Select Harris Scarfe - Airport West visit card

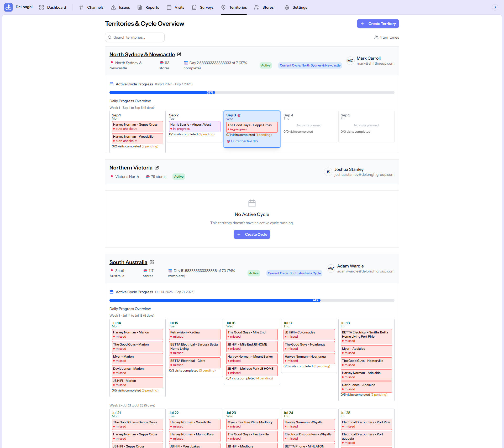195,127
